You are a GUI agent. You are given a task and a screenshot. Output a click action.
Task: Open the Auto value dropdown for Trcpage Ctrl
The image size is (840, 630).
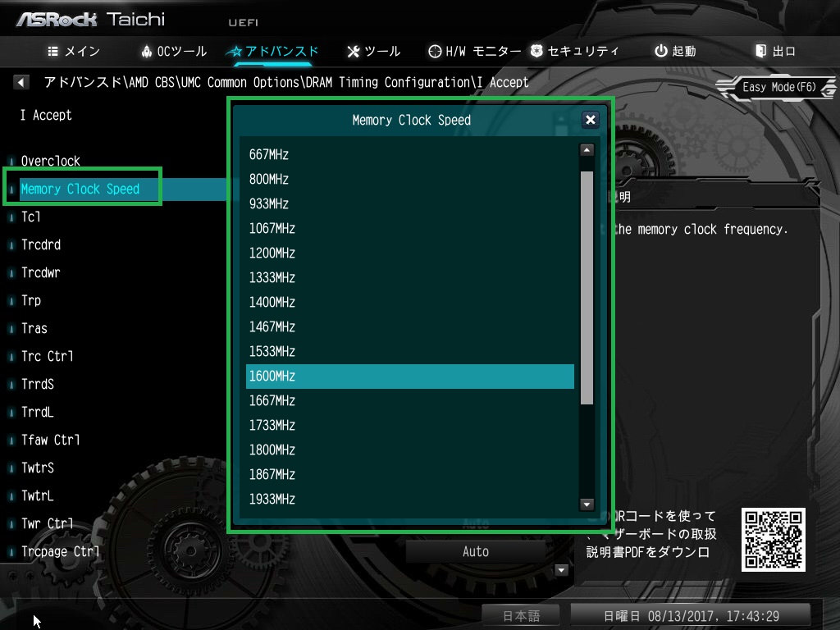click(476, 551)
